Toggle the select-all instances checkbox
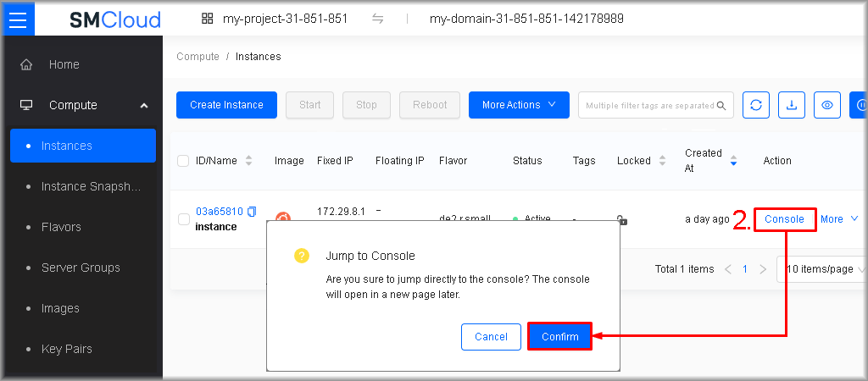The image size is (868, 381). pyautogui.click(x=183, y=161)
